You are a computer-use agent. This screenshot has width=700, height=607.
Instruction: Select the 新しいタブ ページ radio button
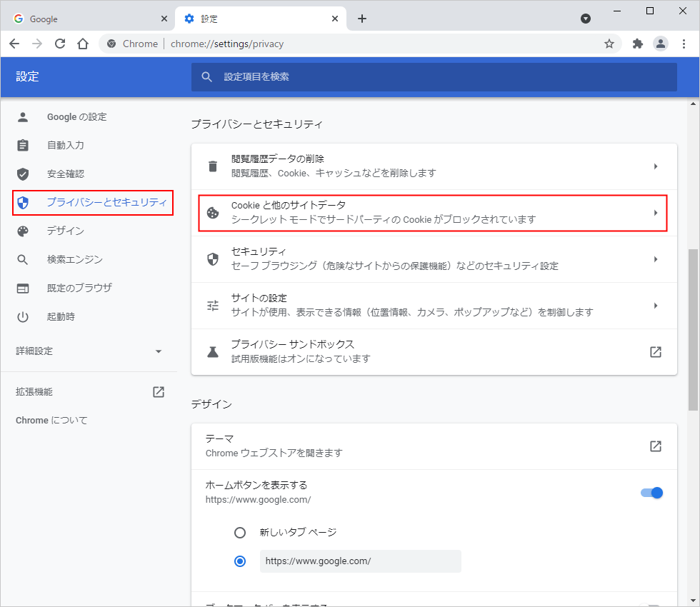click(240, 533)
